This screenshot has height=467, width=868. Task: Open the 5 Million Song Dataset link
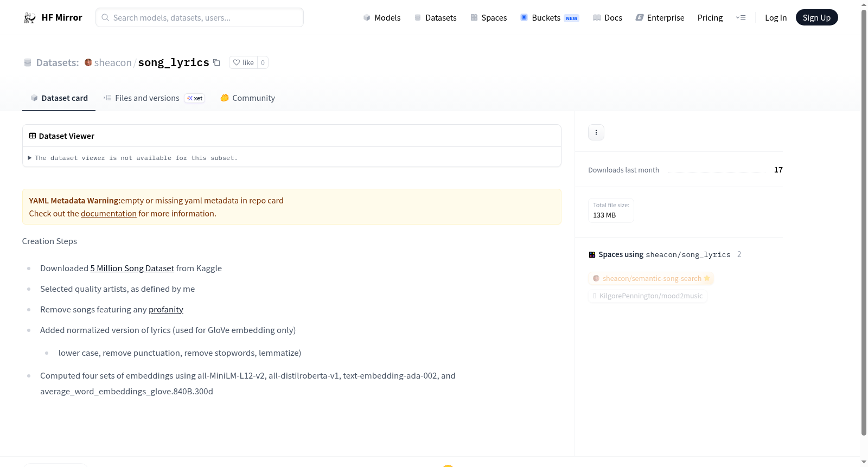(132, 268)
